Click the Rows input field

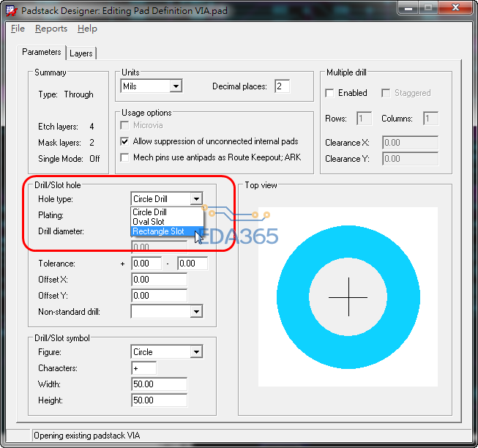tap(365, 119)
